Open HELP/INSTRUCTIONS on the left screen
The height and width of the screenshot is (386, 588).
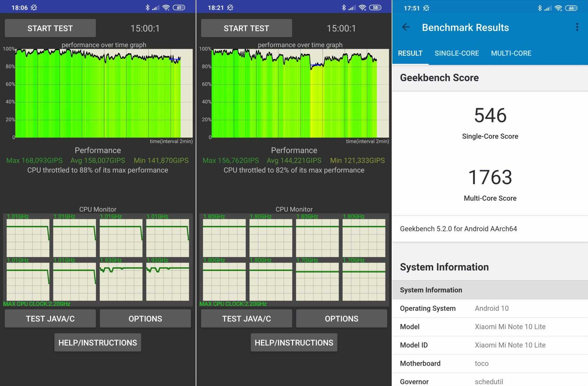pyautogui.click(x=98, y=342)
